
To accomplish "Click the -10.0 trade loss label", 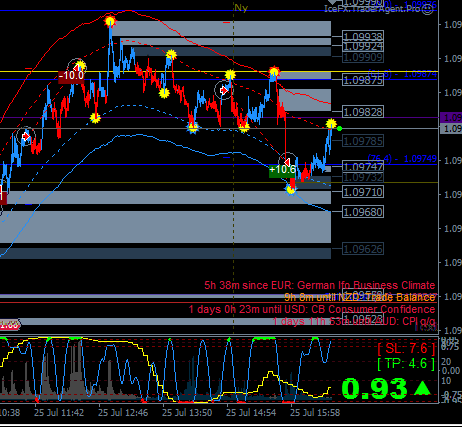I will (71, 76).
